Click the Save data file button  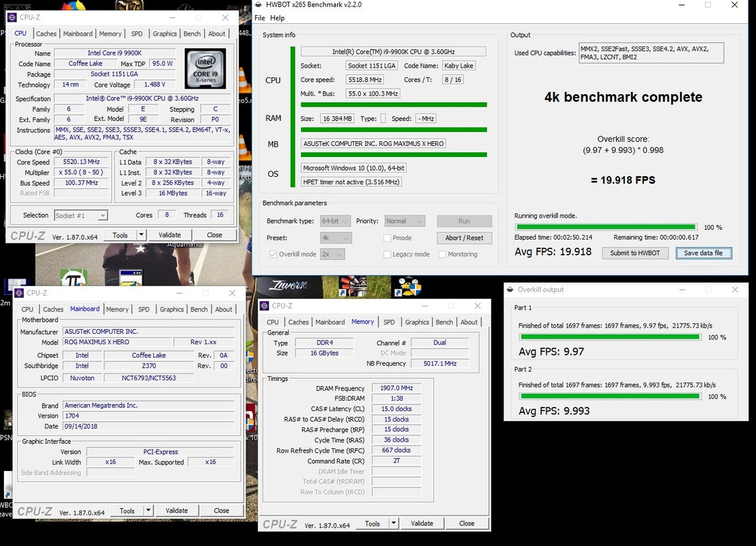703,253
